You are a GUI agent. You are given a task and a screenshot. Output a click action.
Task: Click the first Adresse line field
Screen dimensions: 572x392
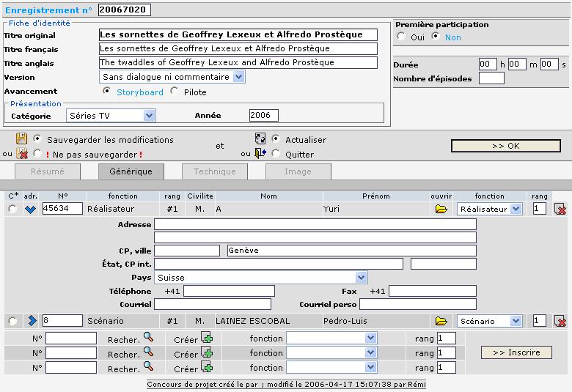point(315,224)
